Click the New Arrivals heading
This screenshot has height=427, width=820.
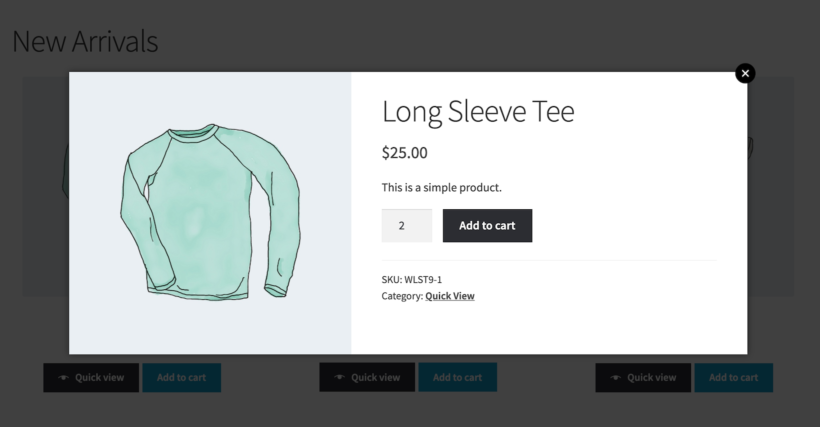[85, 41]
